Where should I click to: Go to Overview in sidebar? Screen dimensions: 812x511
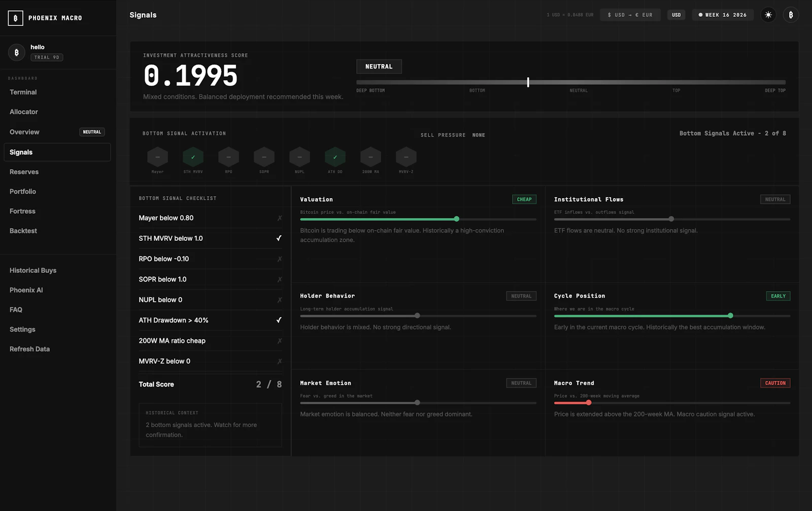(x=57, y=132)
